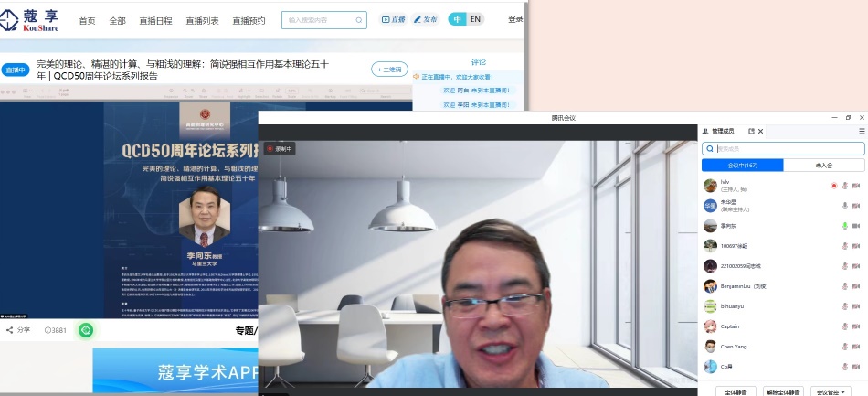Screen dimensions: 868x396
Task: Click the search magnifier icon in the header
Action: [357, 20]
